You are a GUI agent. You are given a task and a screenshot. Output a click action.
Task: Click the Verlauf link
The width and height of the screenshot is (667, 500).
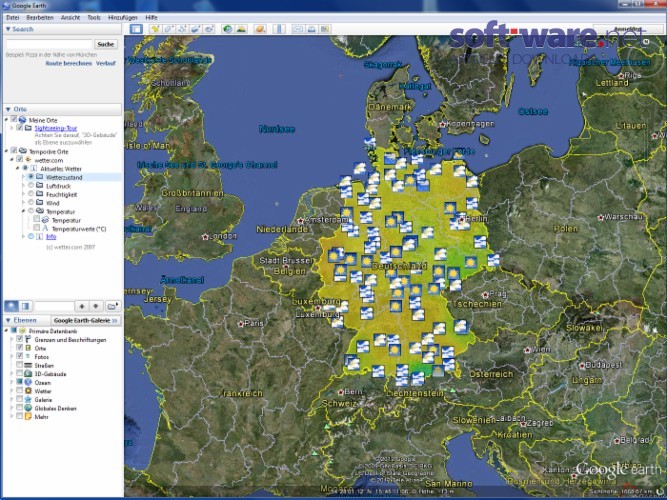pos(106,63)
